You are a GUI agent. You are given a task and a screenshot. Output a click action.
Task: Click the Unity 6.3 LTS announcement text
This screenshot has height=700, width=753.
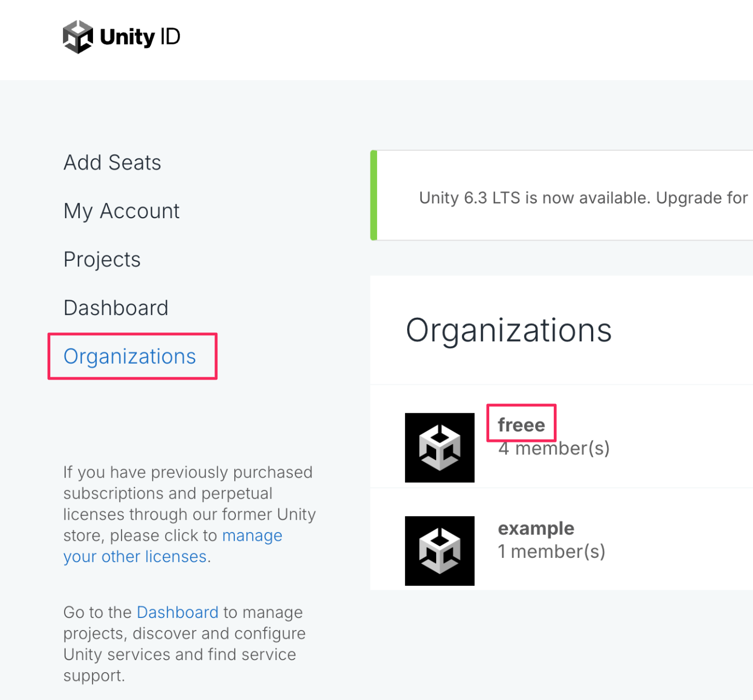pos(583,198)
